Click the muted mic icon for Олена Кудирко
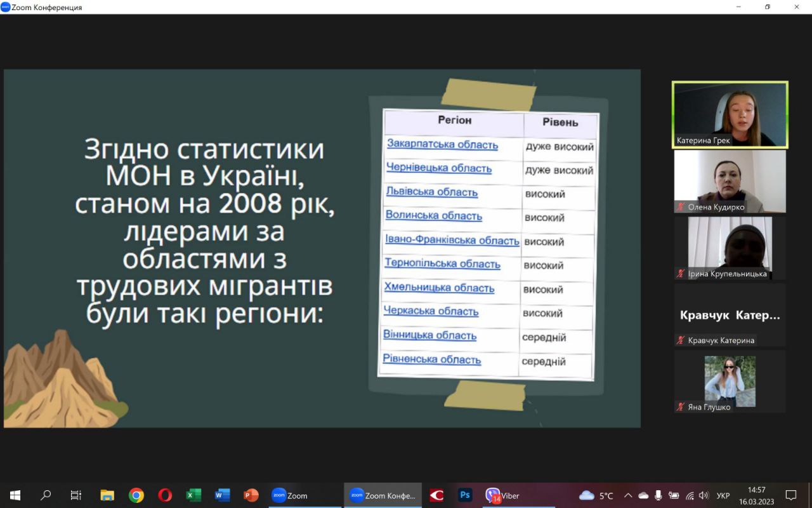812x508 pixels. [681, 207]
